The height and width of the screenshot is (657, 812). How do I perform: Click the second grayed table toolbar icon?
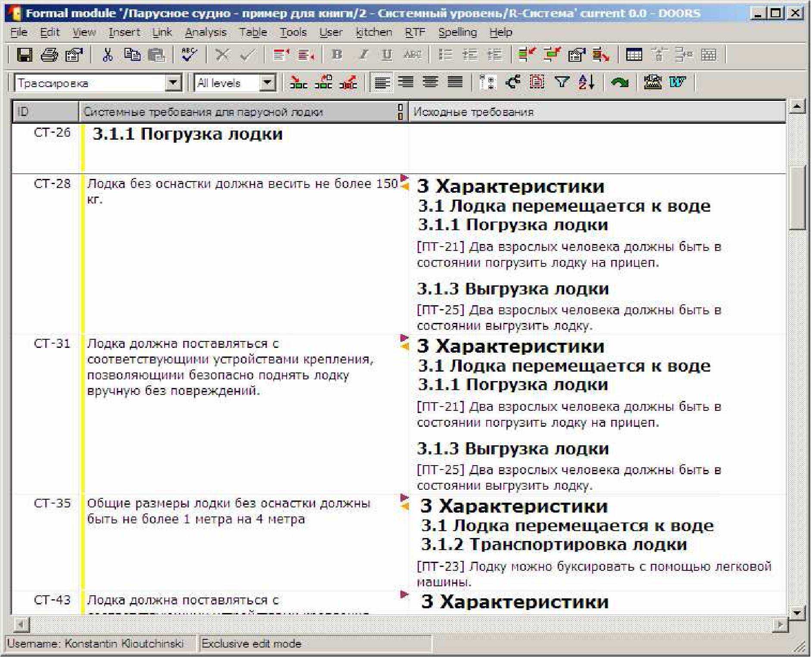point(684,55)
